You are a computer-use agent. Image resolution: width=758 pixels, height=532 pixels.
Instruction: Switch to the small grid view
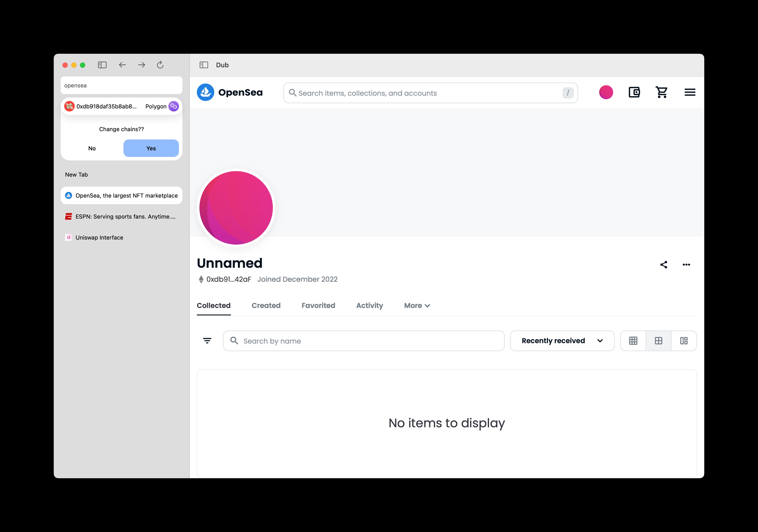(x=633, y=341)
